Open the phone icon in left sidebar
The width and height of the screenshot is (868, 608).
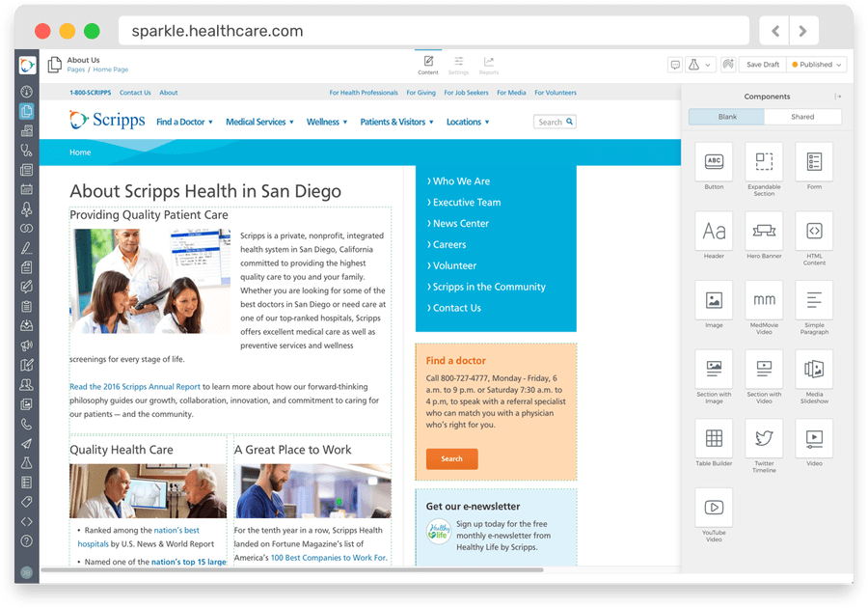click(x=27, y=425)
